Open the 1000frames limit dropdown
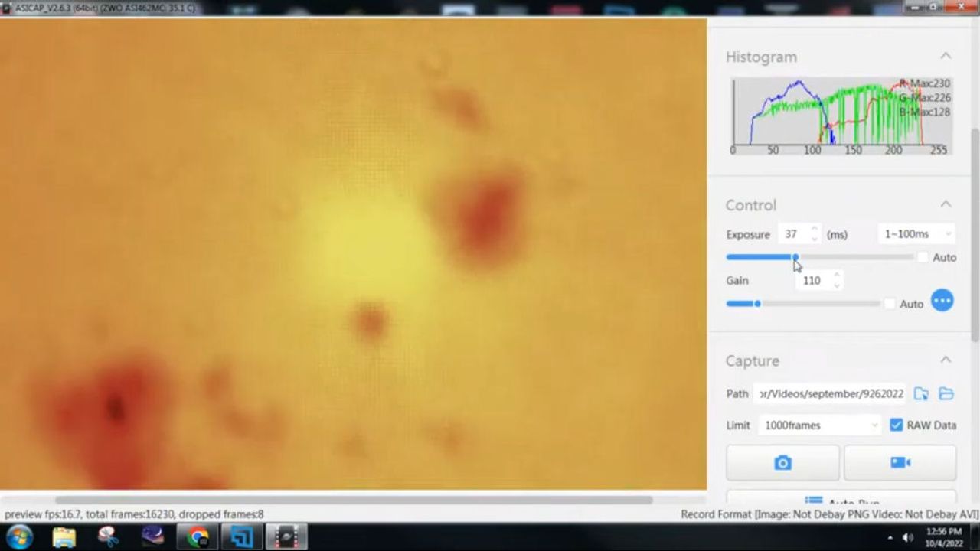Image resolution: width=980 pixels, height=551 pixels. [819, 425]
